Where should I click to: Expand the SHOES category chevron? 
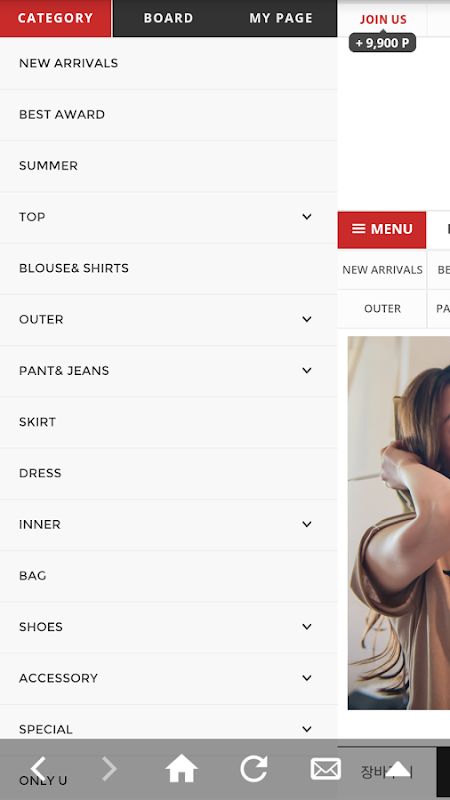click(307, 627)
